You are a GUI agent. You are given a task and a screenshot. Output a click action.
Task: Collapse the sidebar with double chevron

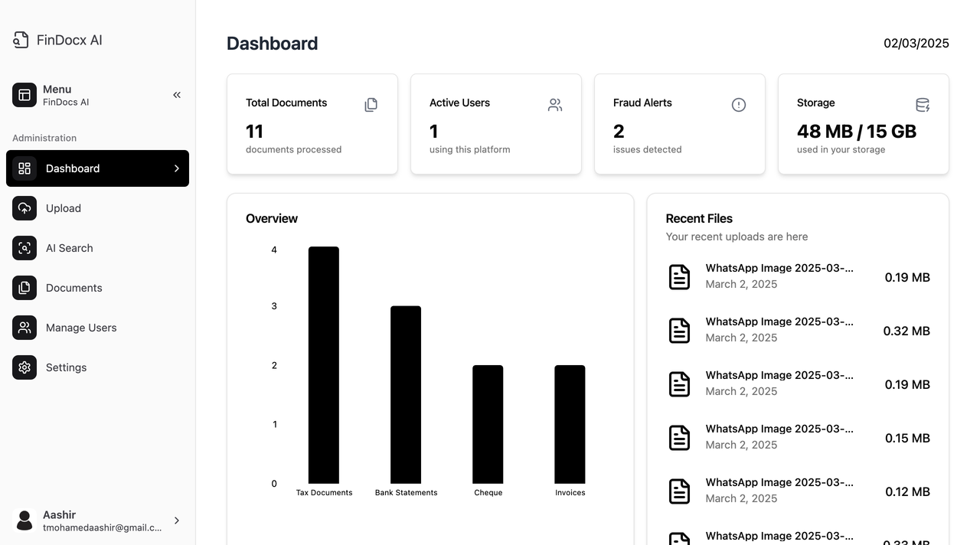(x=177, y=95)
